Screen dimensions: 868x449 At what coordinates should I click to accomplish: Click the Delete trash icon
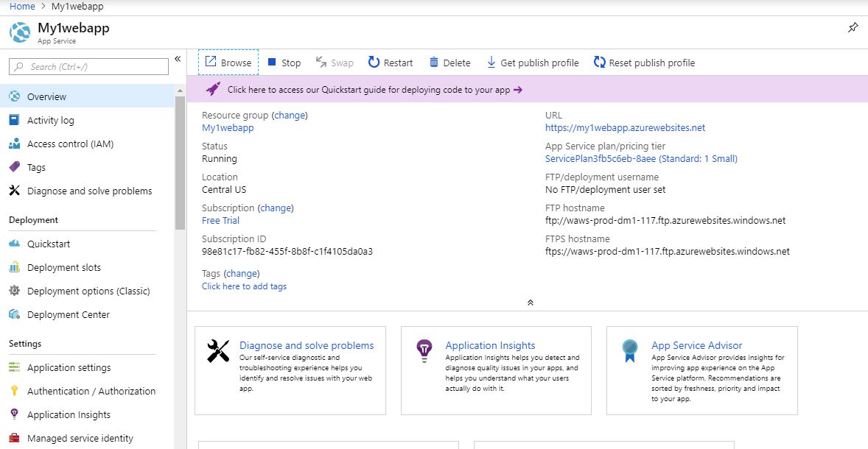point(434,63)
